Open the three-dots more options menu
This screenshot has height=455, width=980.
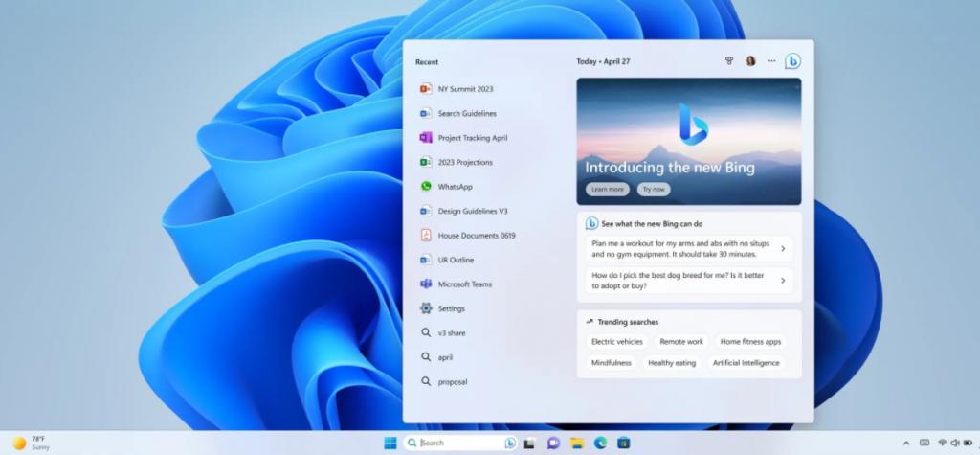pyautogui.click(x=772, y=61)
